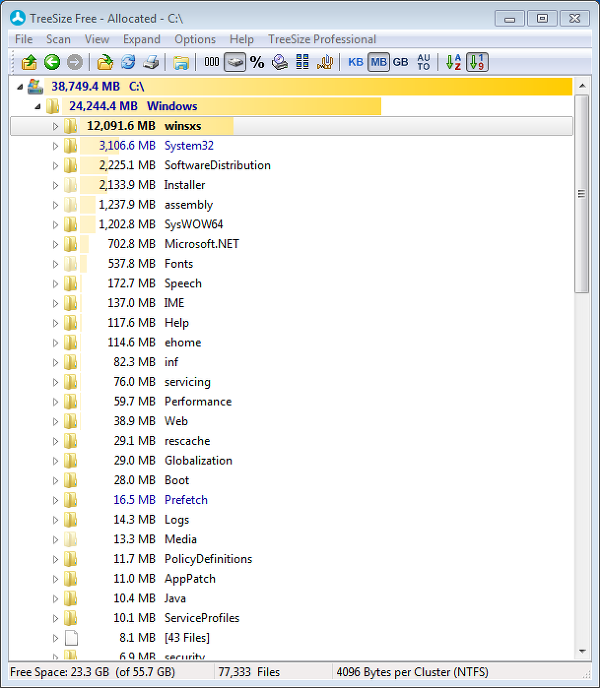Click the Speech folder icon
600x688 pixels.
[x=70, y=283]
